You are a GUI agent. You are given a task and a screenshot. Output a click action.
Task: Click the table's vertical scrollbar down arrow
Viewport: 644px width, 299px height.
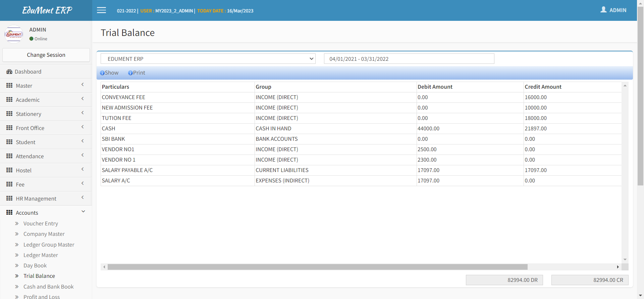coord(625,259)
